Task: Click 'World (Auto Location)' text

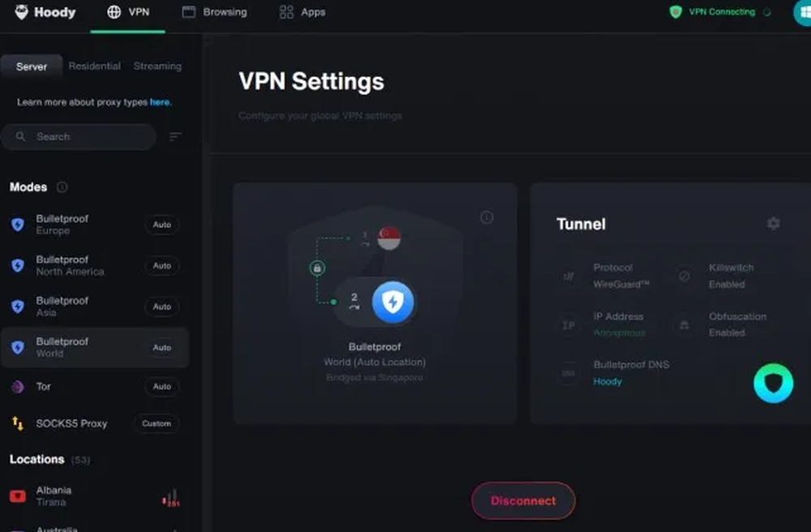Action: (375, 362)
